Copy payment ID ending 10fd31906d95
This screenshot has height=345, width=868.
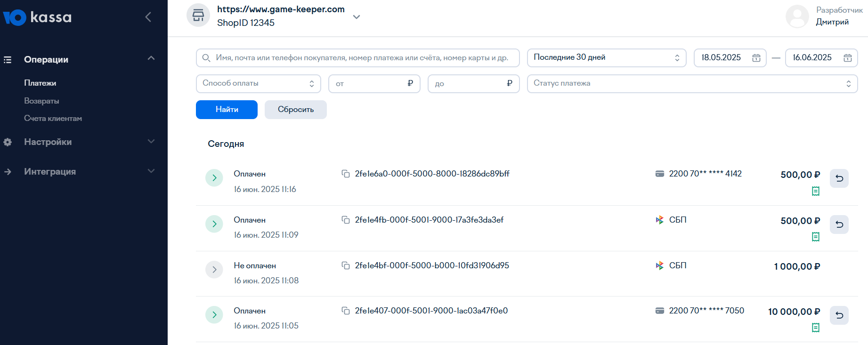coord(346,265)
